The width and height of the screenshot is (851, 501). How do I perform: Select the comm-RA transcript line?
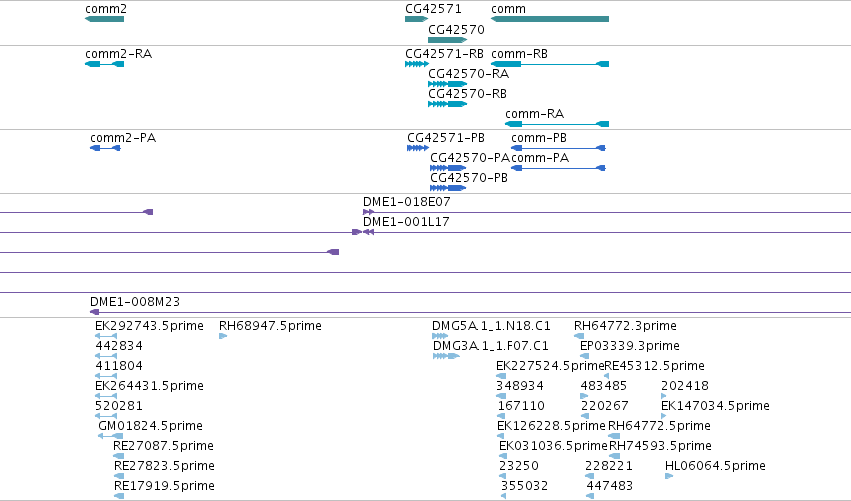click(557, 124)
